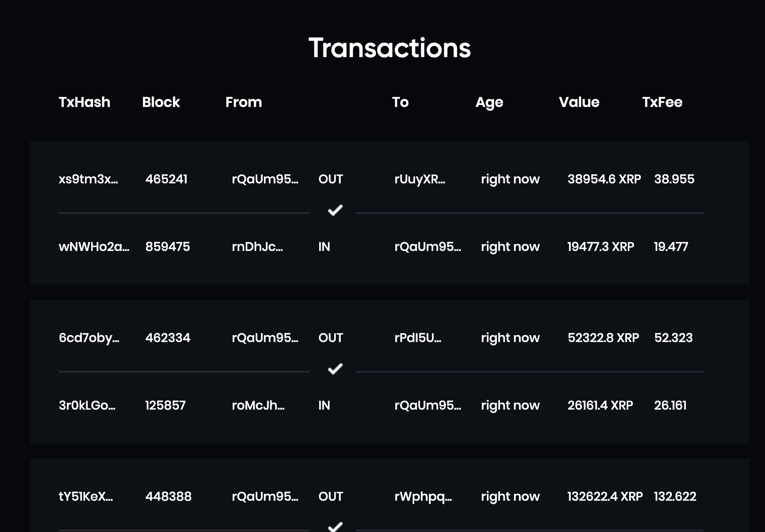Image resolution: width=765 pixels, height=532 pixels.
Task: Open transaction hash 6cd7oby…
Action: click(x=89, y=338)
